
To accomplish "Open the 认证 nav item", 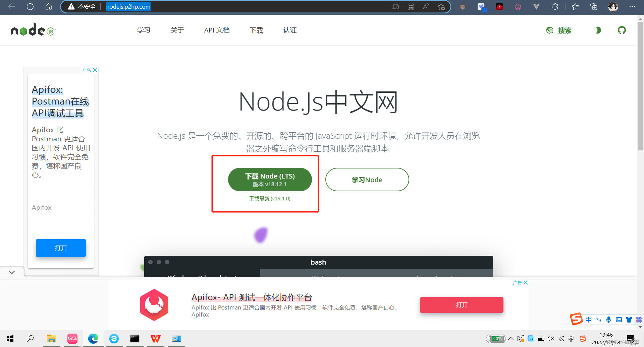I will tap(290, 30).
